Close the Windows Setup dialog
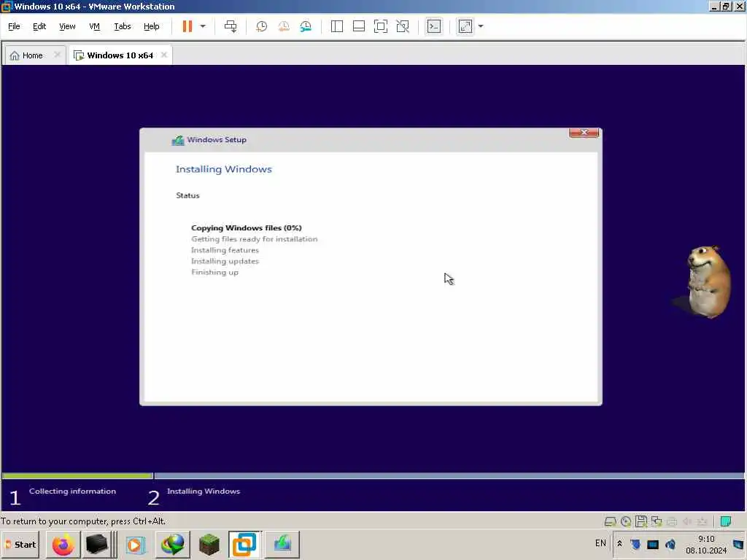Viewport: 747px width, 560px height. pyautogui.click(x=584, y=133)
